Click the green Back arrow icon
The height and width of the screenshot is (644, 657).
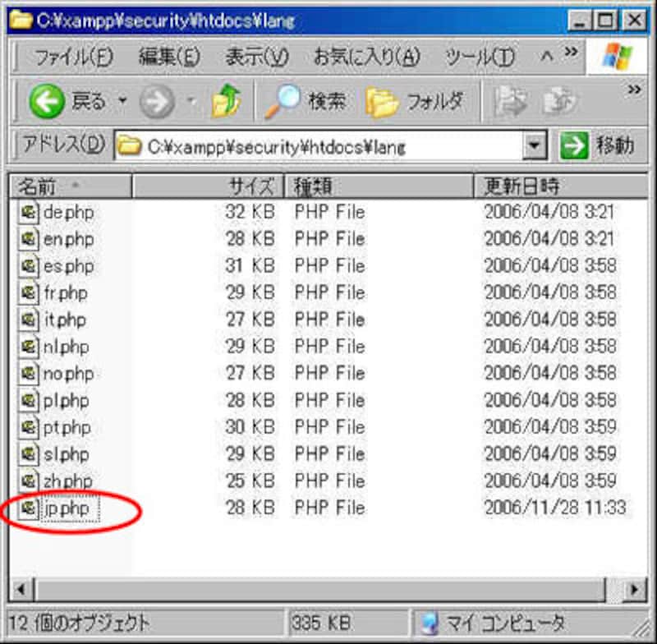click(x=48, y=102)
